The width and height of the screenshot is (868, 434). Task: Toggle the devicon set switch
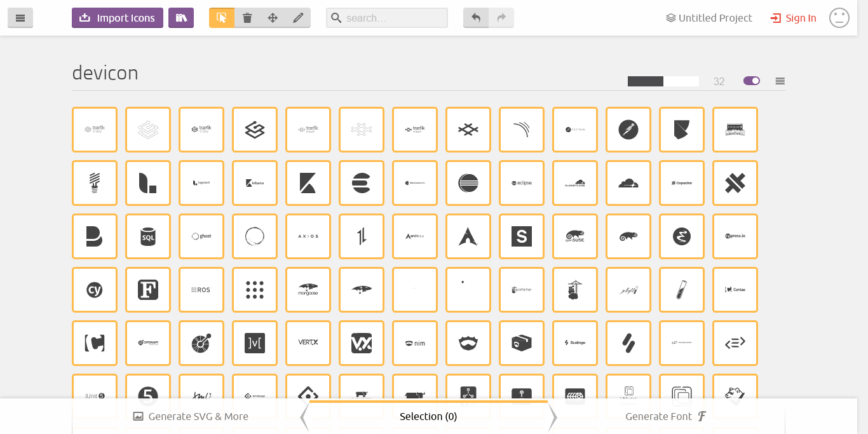coord(752,81)
